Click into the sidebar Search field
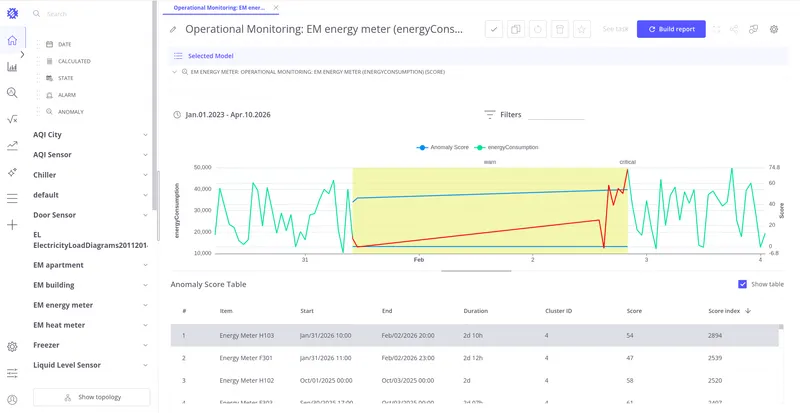The height and width of the screenshot is (413, 800). [x=92, y=14]
